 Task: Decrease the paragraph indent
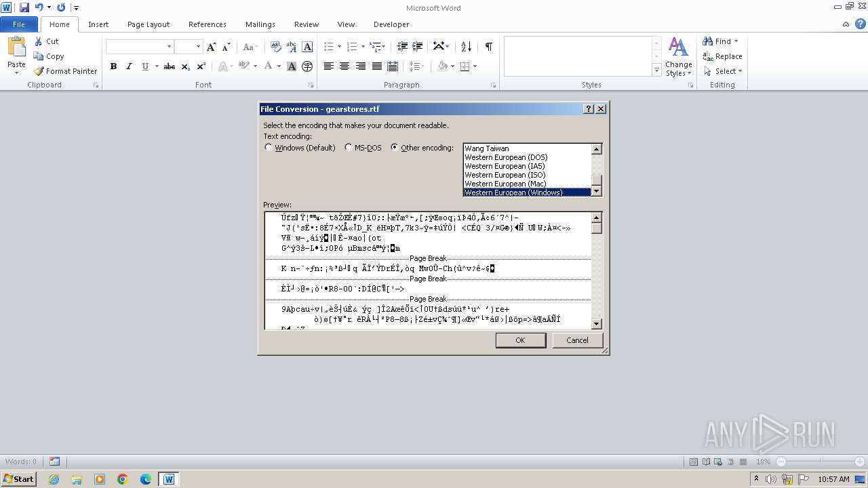(402, 47)
